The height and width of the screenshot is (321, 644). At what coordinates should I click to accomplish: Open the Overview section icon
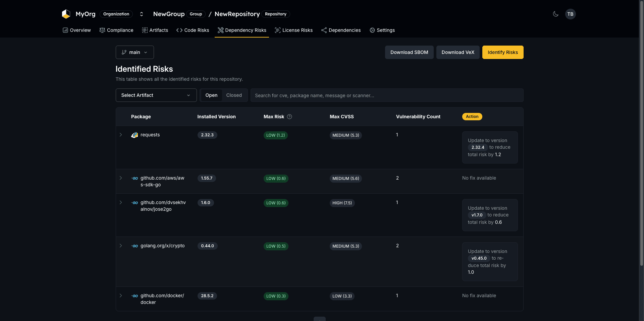point(65,30)
